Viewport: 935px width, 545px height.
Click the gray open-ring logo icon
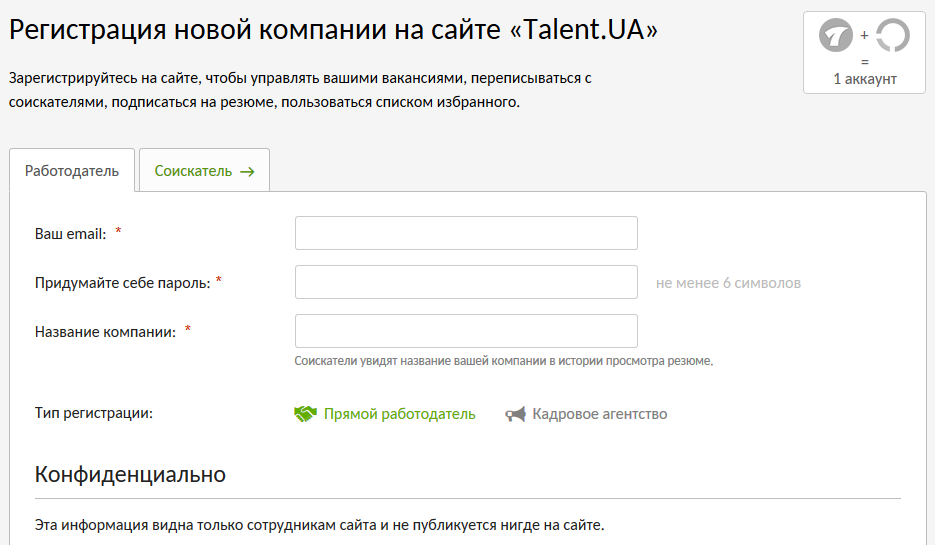tap(892, 37)
